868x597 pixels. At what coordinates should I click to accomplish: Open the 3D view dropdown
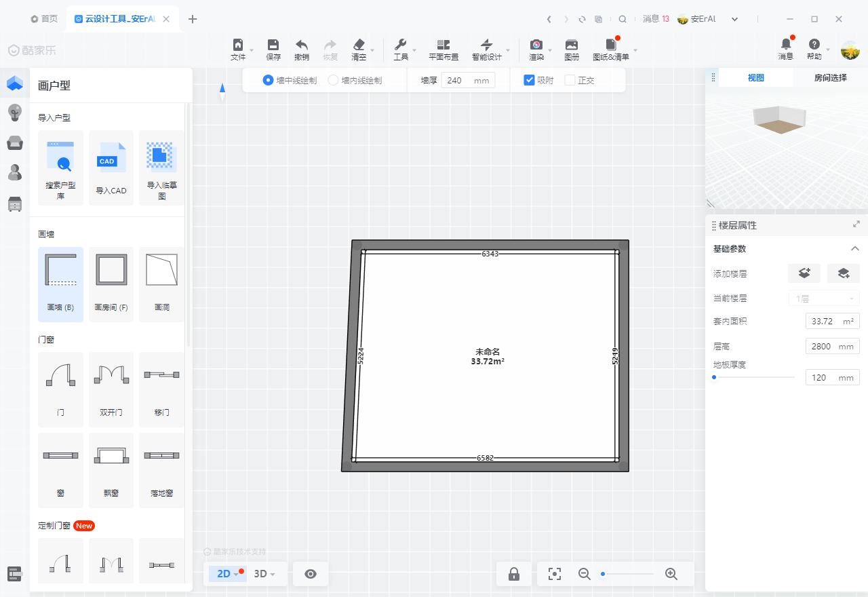click(264, 574)
